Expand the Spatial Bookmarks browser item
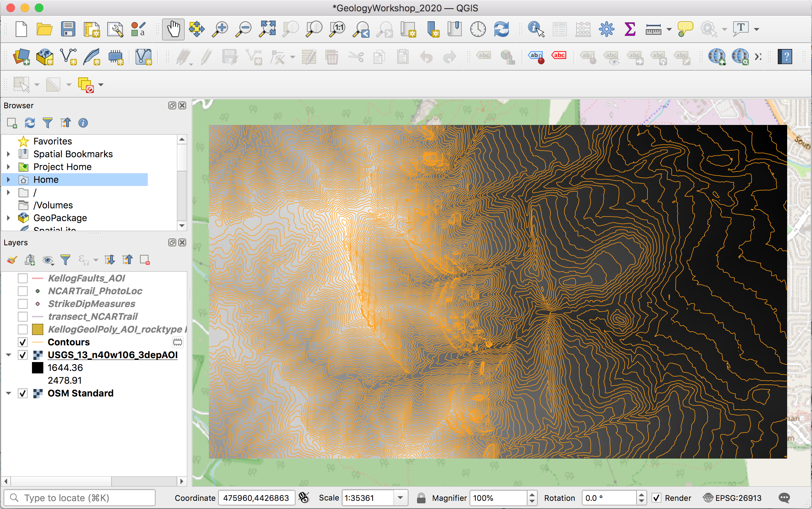 [x=9, y=154]
